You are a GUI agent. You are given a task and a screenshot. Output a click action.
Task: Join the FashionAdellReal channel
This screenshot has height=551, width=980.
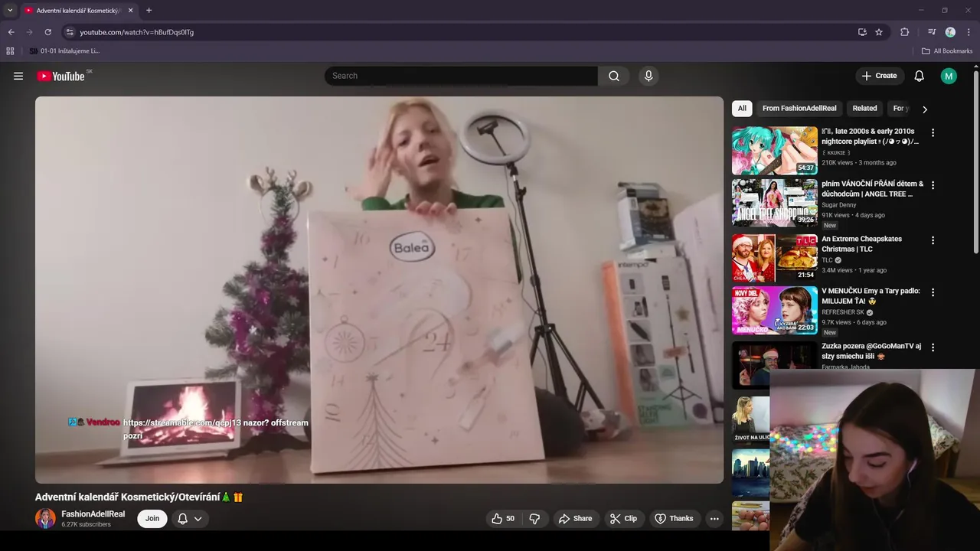pos(152,519)
